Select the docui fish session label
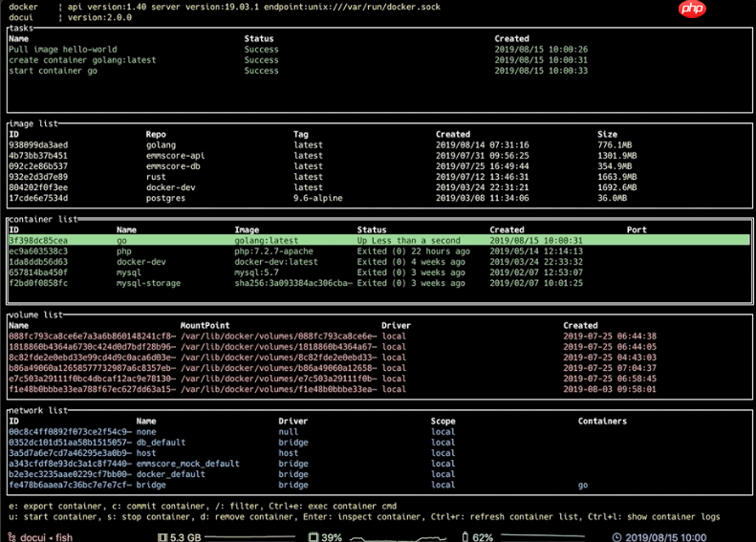Screen dimensions: 756x542 click(x=46, y=537)
